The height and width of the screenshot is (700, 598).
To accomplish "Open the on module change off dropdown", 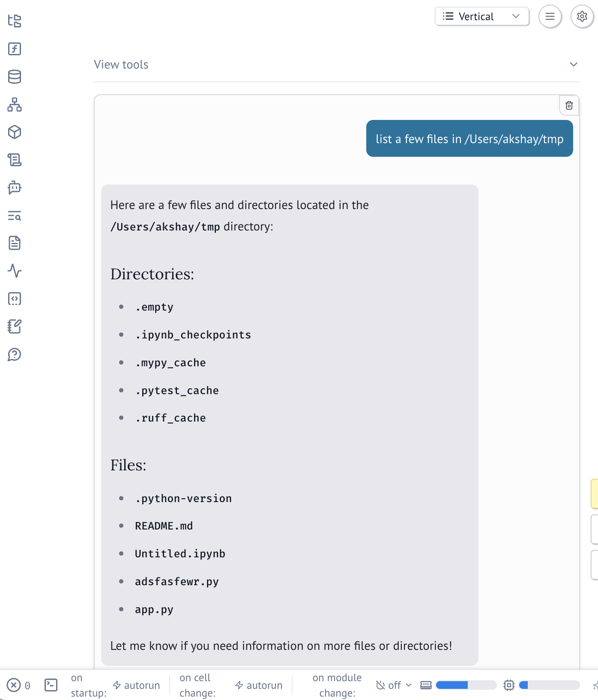I will pos(394,685).
